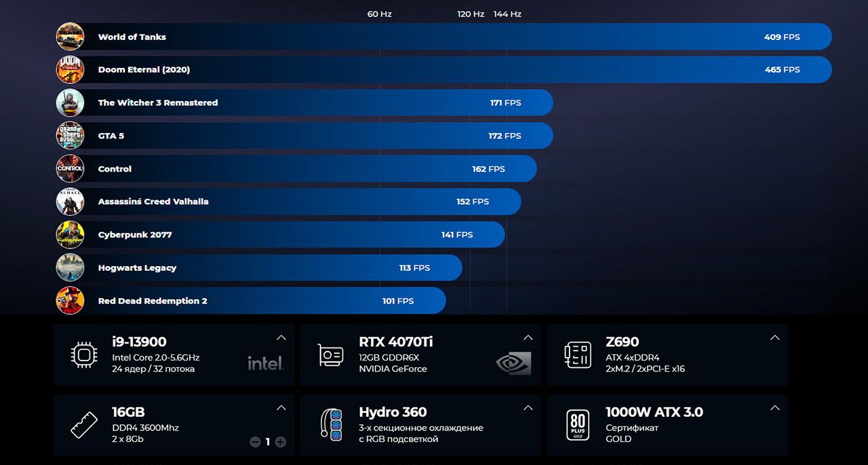Screen dimensions: 868x465
Task: Click the "113 FPS" value for Hogwarts Legacy
Action: pos(414,268)
